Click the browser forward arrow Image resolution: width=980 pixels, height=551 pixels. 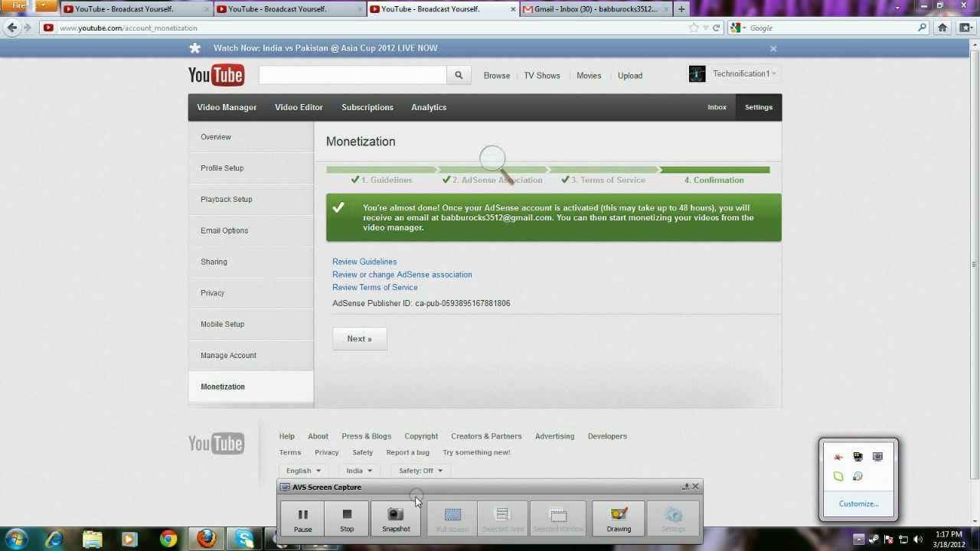[28, 28]
